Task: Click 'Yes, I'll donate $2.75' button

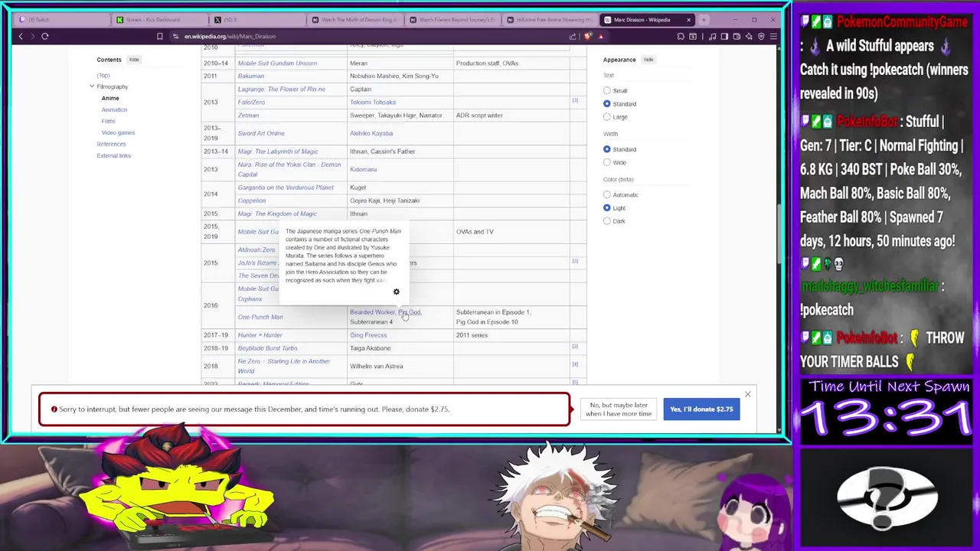Action: [701, 409]
